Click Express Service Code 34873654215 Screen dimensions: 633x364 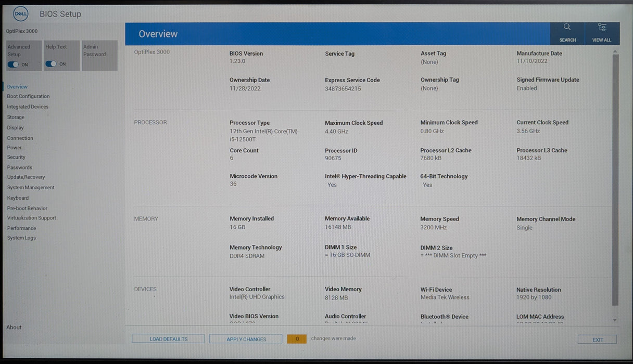[x=343, y=89]
